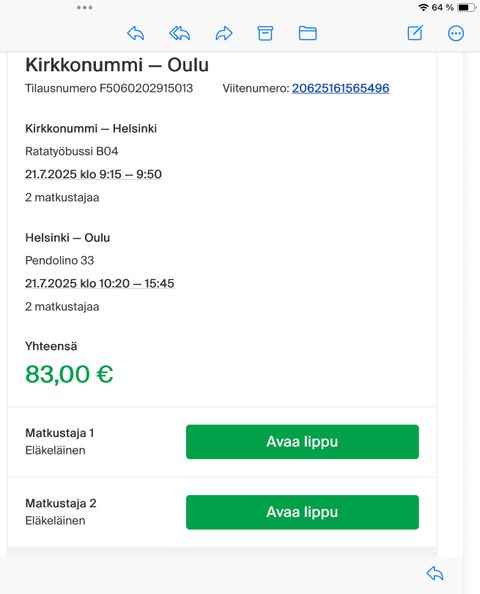
Task: Tap the Reply All double-arrow icon
Action: (x=180, y=33)
